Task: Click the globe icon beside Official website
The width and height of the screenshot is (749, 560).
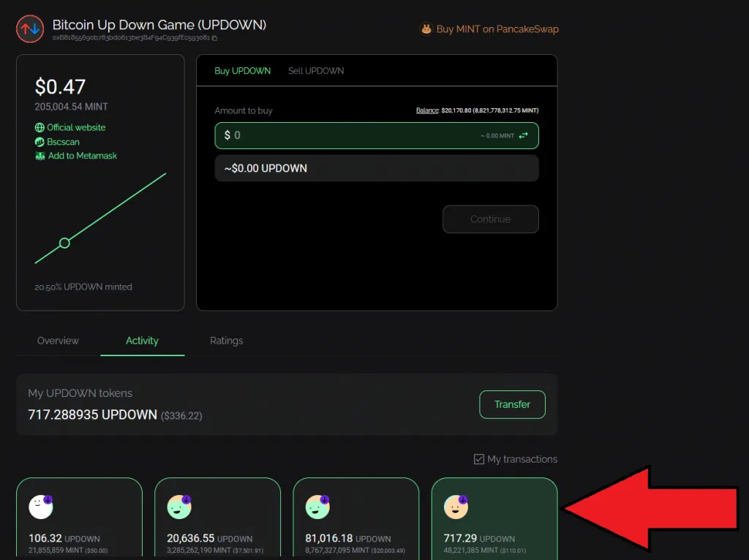Action: point(39,127)
